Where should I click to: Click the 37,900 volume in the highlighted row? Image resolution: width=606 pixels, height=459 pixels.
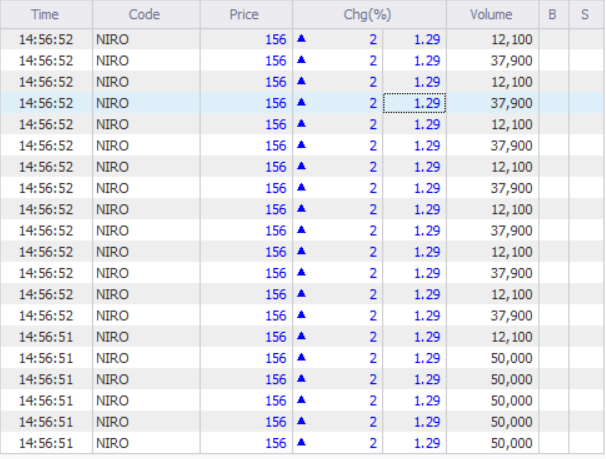tap(511, 103)
